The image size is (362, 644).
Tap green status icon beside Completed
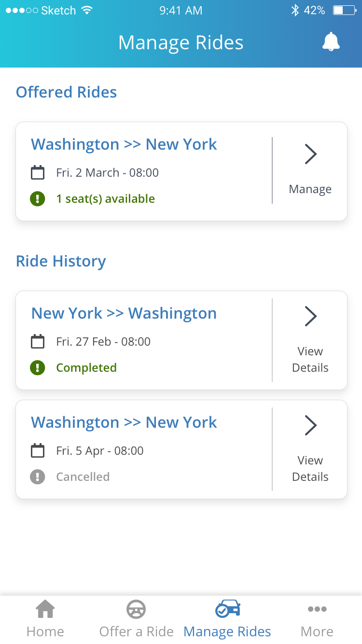coord(38,368)
